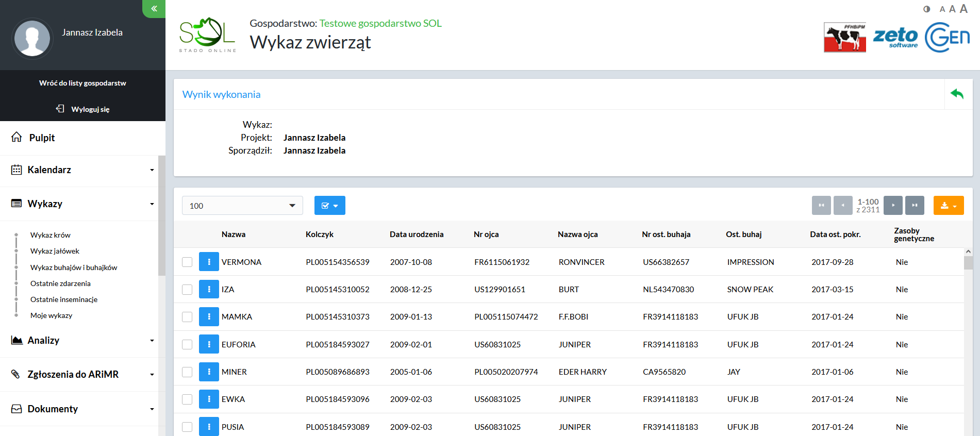
Task: Sort table by Kolczyk column header
Action: click(x=320, y=234)
